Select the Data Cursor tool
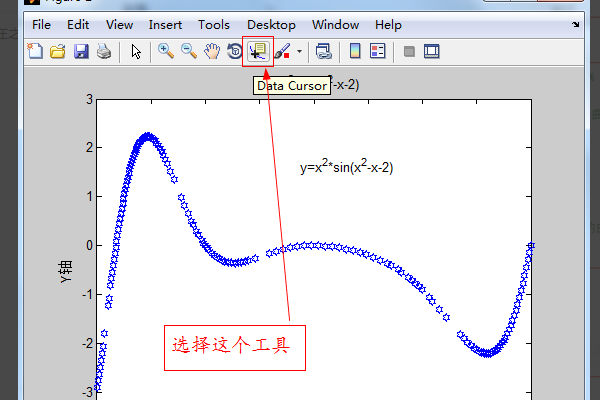Viewport: 600px width, 400px height. point(258,51)
